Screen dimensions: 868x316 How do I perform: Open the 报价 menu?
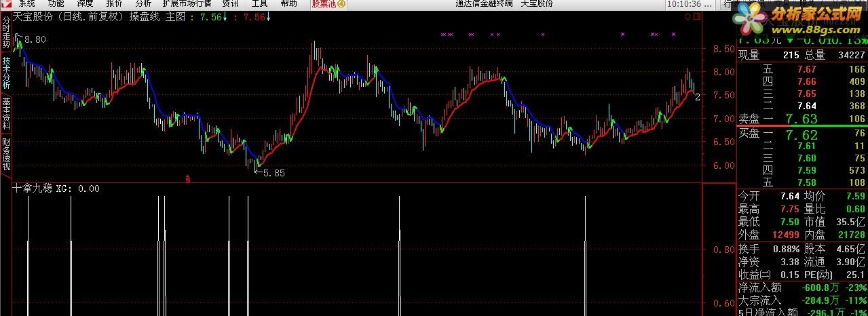tap(115, 3)
